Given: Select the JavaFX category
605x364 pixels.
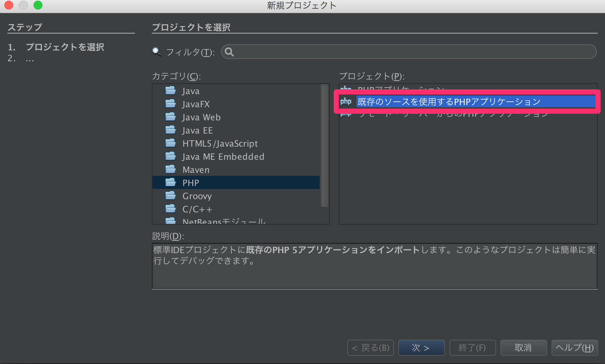Looking at the screenshot, I should pos(196,104).
